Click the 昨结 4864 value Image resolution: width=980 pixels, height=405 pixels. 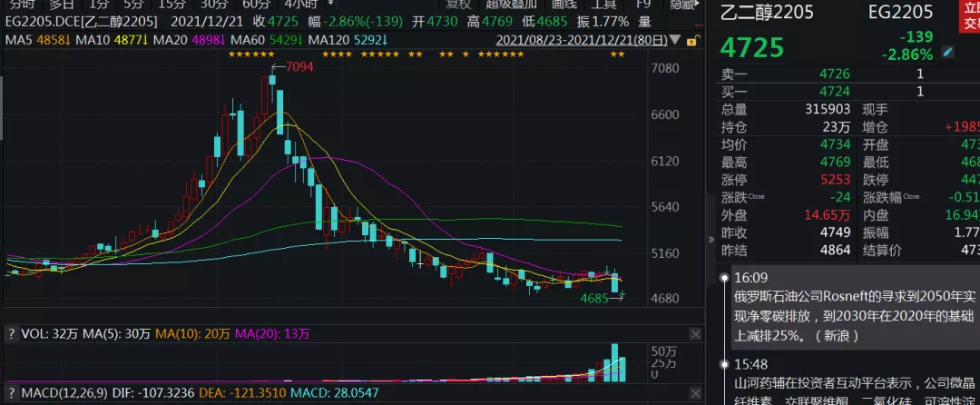[x=835, y=250]
